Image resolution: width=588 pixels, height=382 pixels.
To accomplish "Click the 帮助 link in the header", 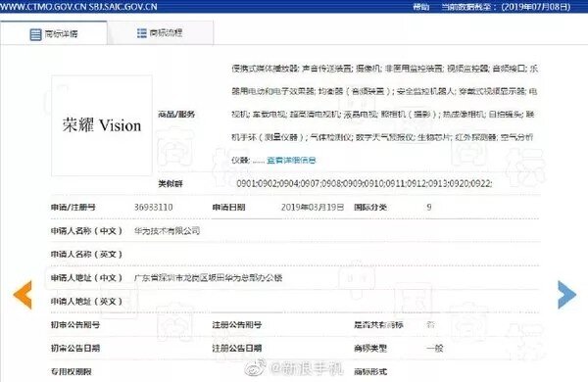I will click(x=420, y=7).
